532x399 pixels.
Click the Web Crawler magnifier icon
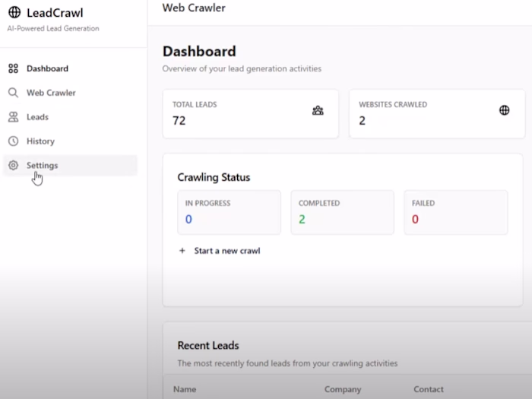point(13,93)
